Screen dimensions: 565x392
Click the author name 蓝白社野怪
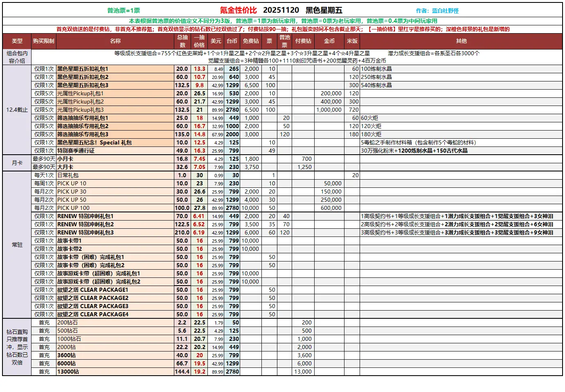[445, 11]
